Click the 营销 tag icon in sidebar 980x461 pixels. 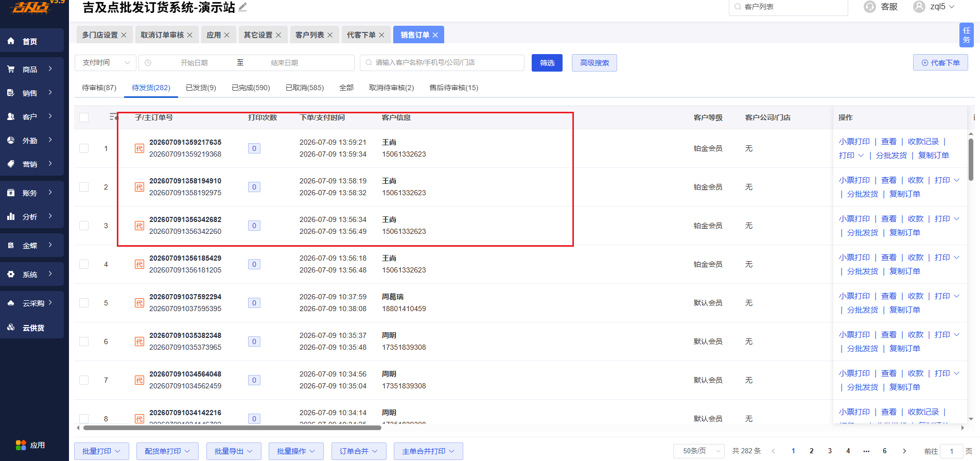(x=11, y=164)
